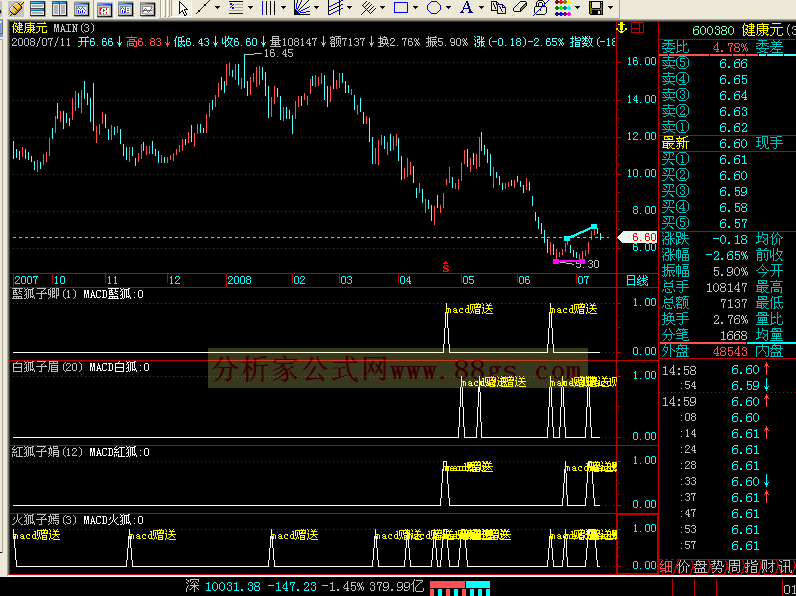
Task: Click the 总手 108147 volume row
Action: coord(705,287)
